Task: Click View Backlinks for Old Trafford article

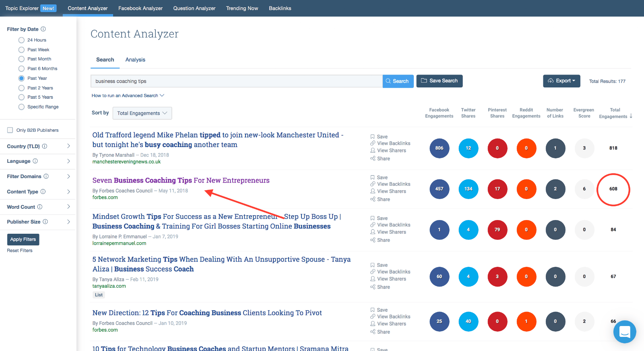Action: click(390, 143)
